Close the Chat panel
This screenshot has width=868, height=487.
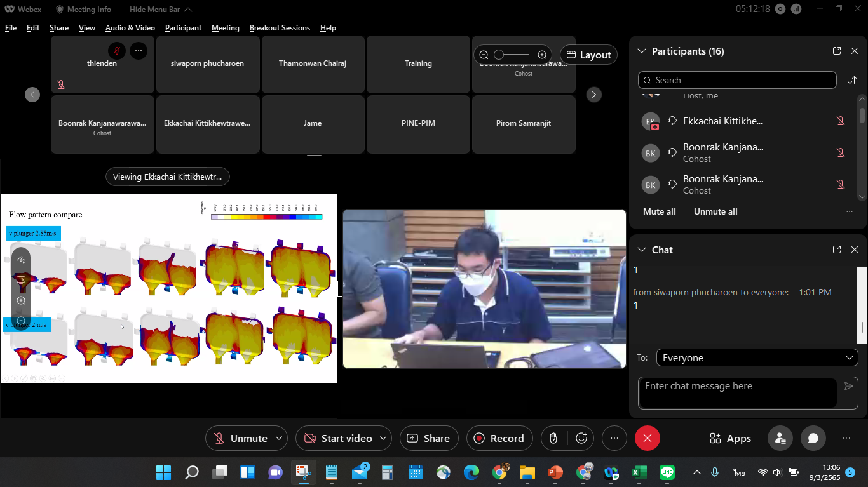(855, 250)
